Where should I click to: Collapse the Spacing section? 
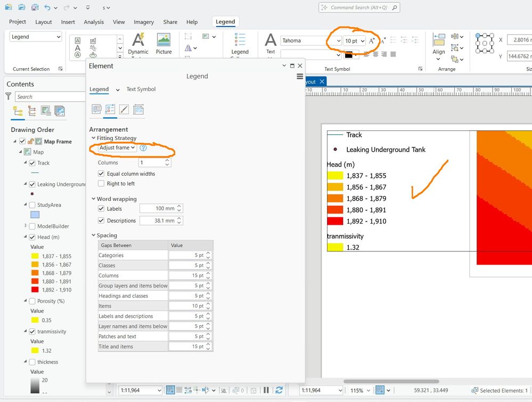pos(93,235)
